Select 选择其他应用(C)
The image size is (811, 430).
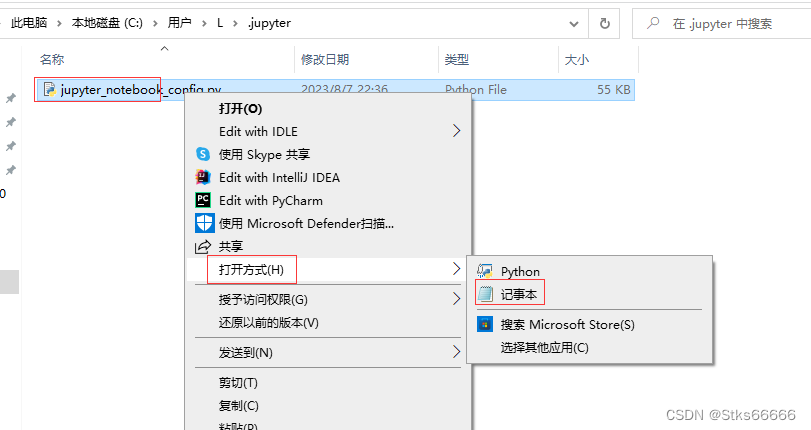[545, 347]
